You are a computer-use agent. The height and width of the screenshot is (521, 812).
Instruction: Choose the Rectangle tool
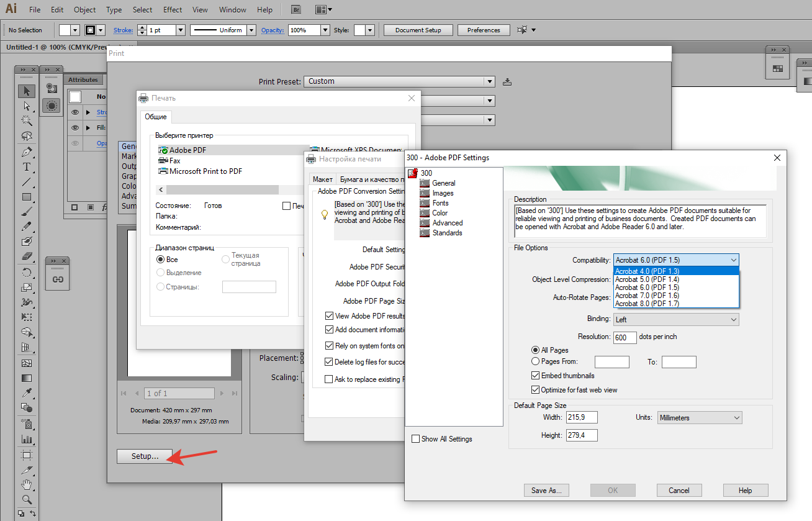click(27, 197)
